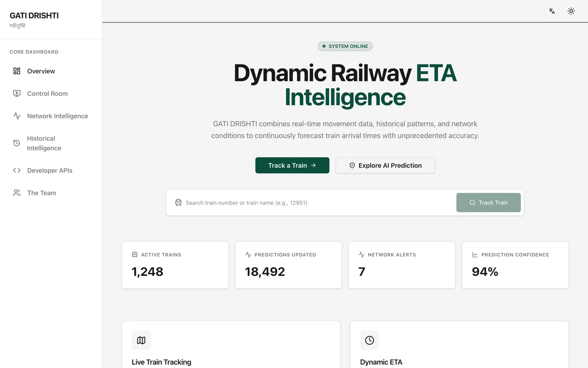Click the Control Room monitor icon
This screenshot has width=588, height=368.
(x=17, y=93)
